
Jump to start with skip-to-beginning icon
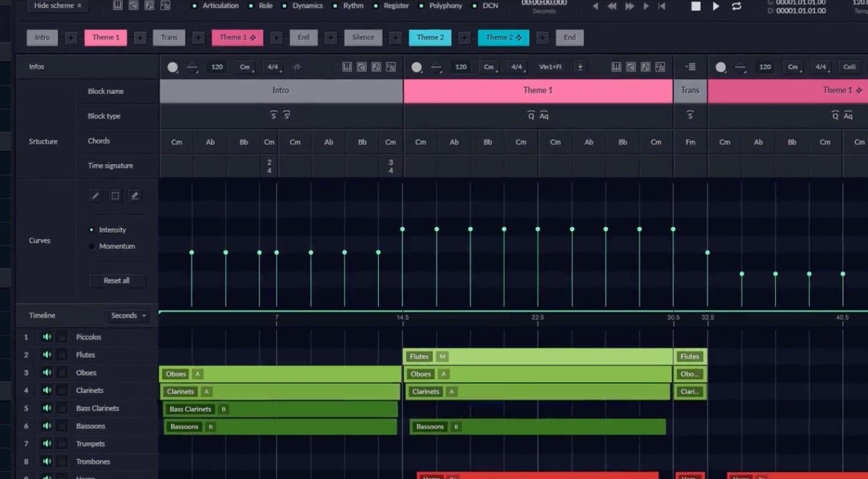point(662,6)
